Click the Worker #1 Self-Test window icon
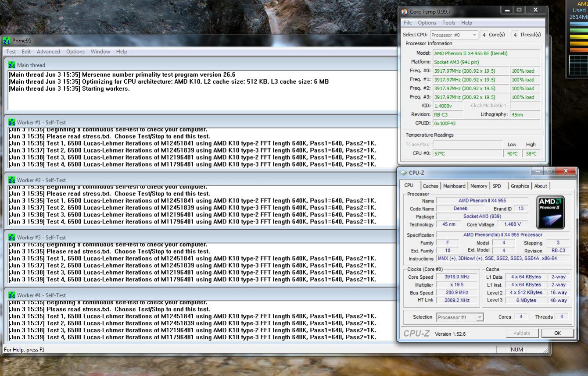The image size is (588, 376). (12, 122)
